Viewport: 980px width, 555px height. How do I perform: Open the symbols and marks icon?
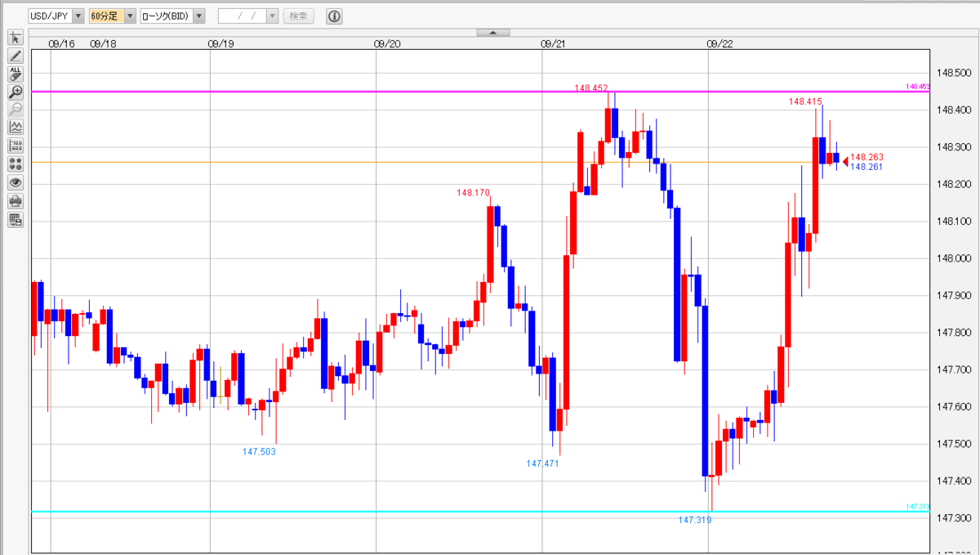point(16,163)
